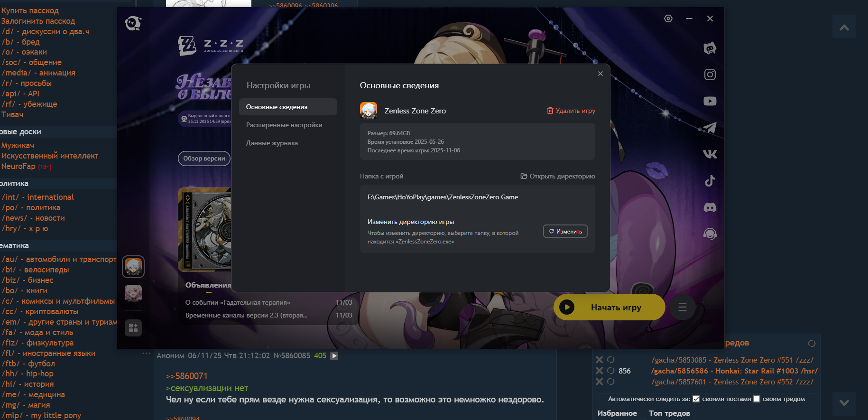Open the VK community icon
This screenshot has height=420, width=868.
point(710,154)
